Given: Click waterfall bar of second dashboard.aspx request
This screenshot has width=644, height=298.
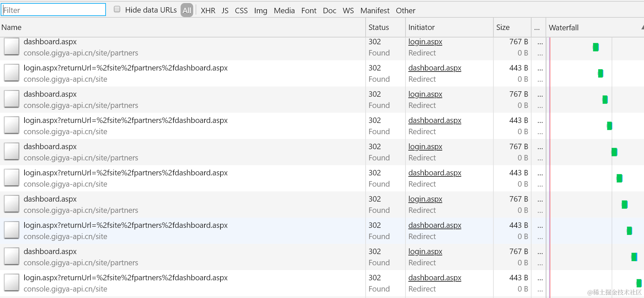Looking at the screenshot, I should (x=605, y=99).
